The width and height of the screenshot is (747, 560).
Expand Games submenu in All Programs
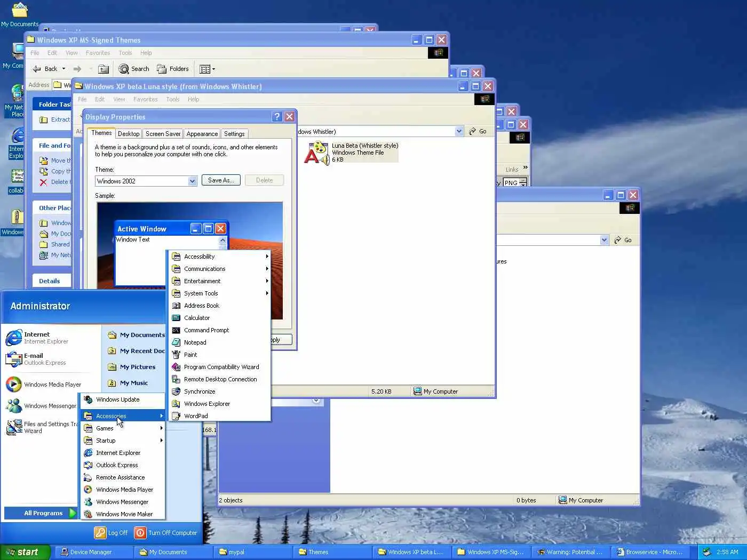pos(123,428)
